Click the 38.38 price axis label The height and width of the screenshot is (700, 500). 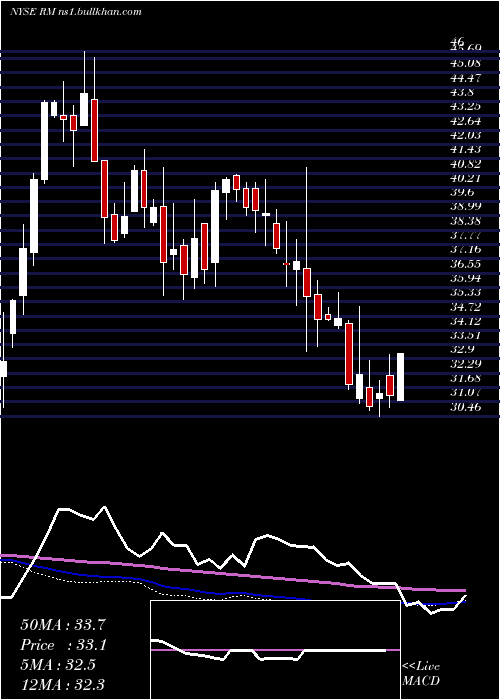(x=466, y=221)
